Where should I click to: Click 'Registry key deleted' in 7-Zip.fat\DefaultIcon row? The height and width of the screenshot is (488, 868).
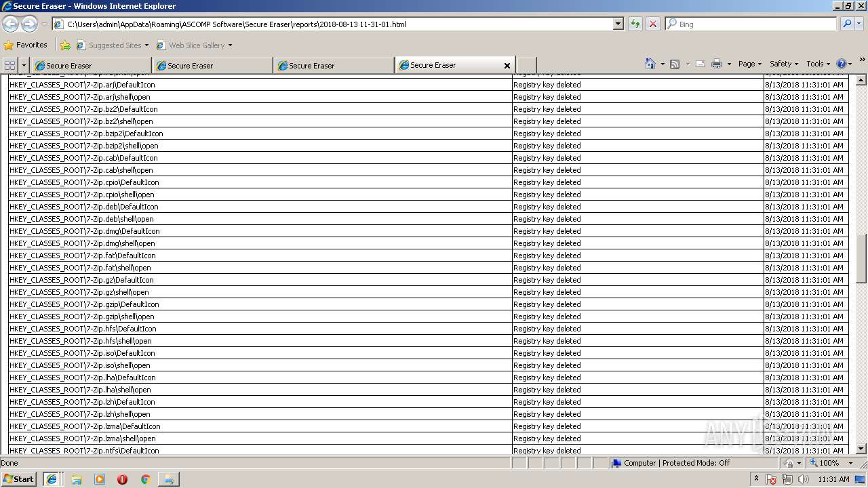[547, 256]
